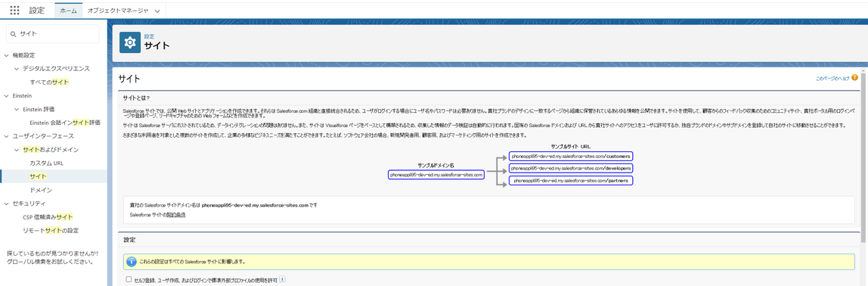The image size is (868, 286).
Task: Click the info icon beside the checkbox label
Action: point(282,279)
